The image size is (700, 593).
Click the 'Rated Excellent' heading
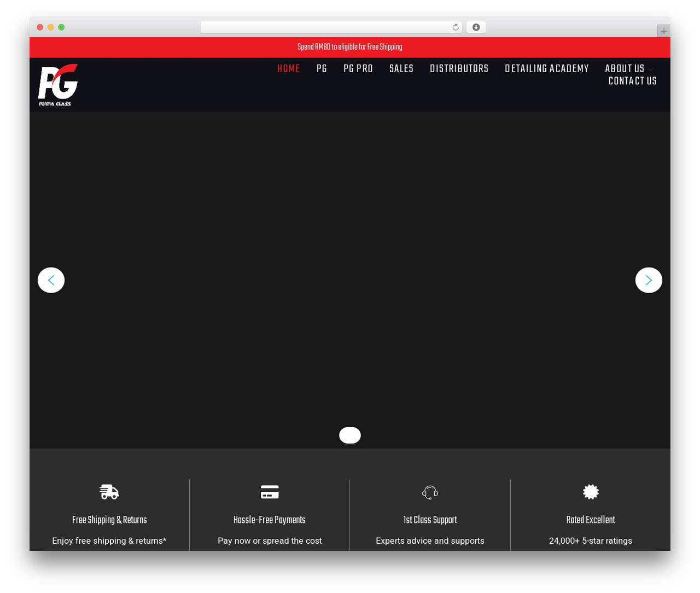coord(591,520)
